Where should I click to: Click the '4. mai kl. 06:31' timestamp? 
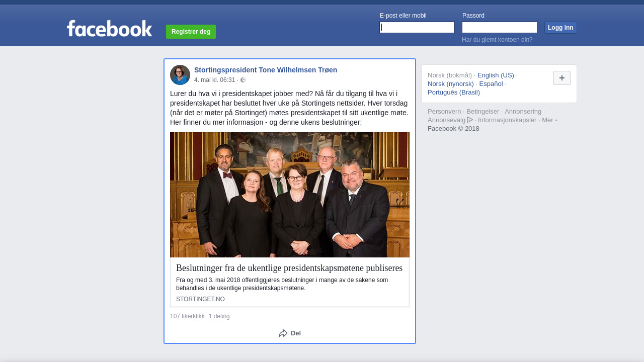tap(215, 80)
